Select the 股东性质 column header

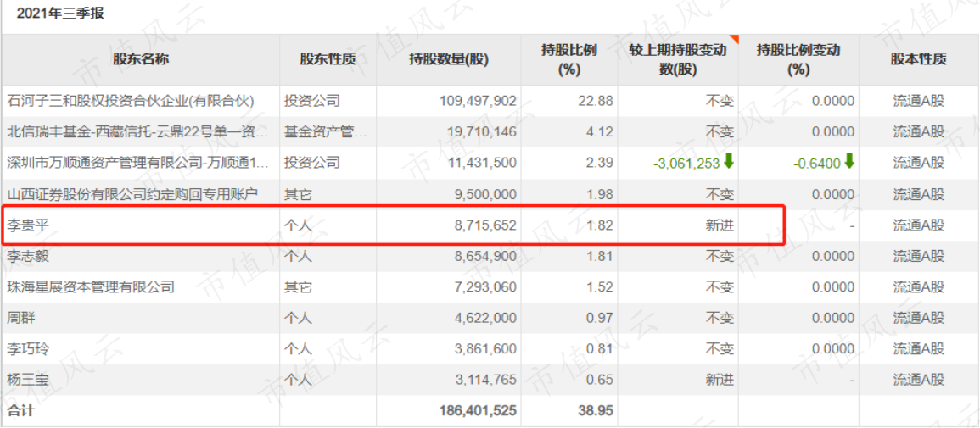point(328,59)
